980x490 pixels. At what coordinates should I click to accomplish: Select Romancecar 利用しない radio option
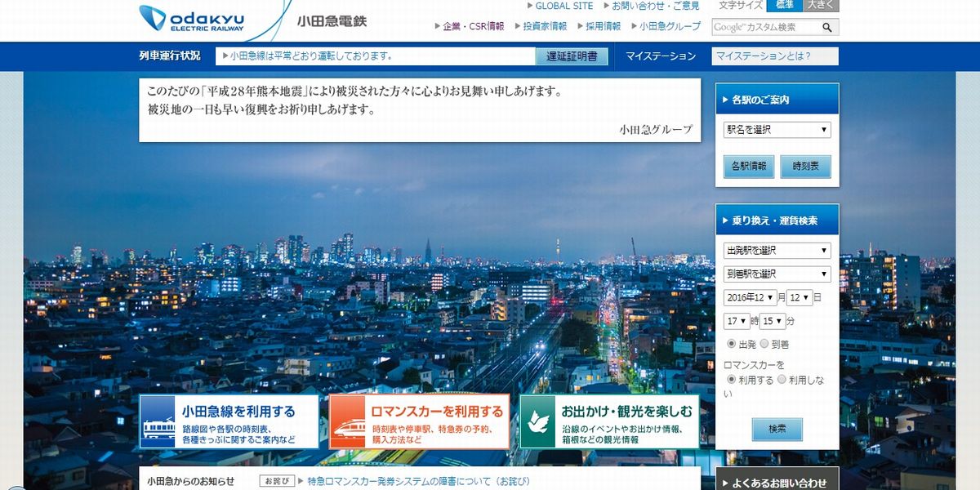coord(782,380)
